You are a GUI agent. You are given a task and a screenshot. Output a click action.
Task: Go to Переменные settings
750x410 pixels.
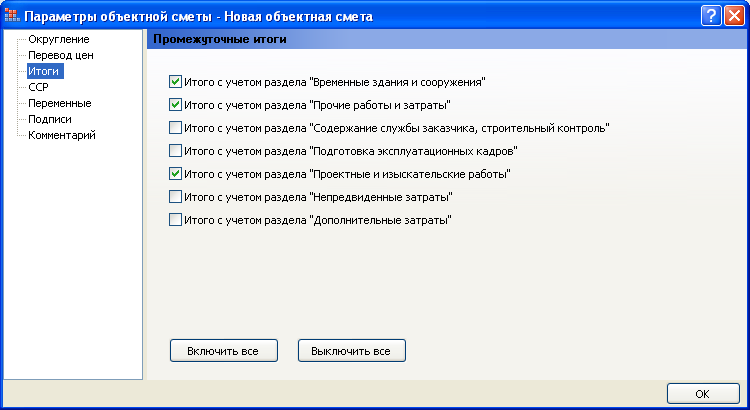pyautogui.click(x=59, y=103)
